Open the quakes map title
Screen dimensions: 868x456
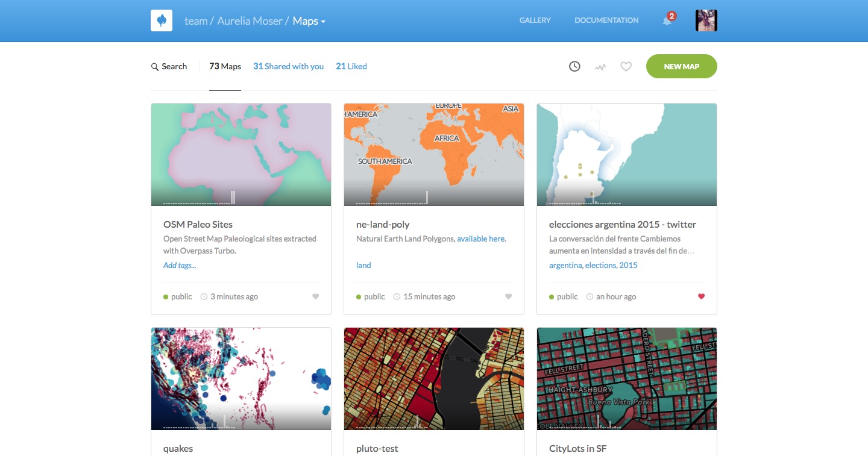178,449
